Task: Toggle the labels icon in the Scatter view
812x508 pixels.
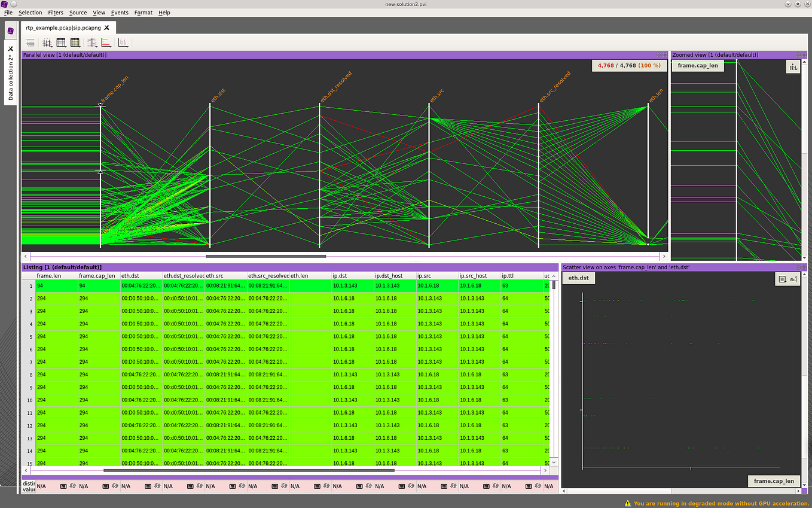Action: click(x=793, y=279)
